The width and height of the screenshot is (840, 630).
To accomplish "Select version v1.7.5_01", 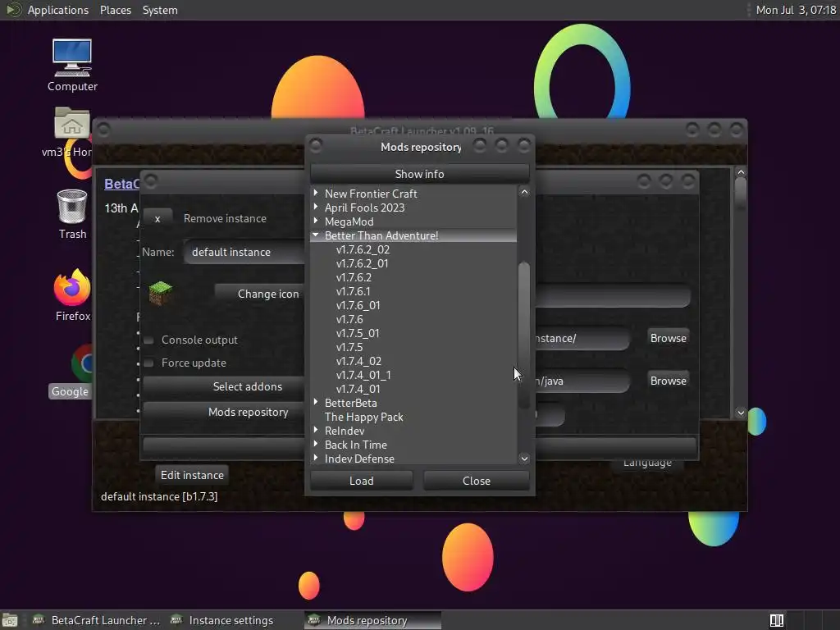I will (358, 333).
